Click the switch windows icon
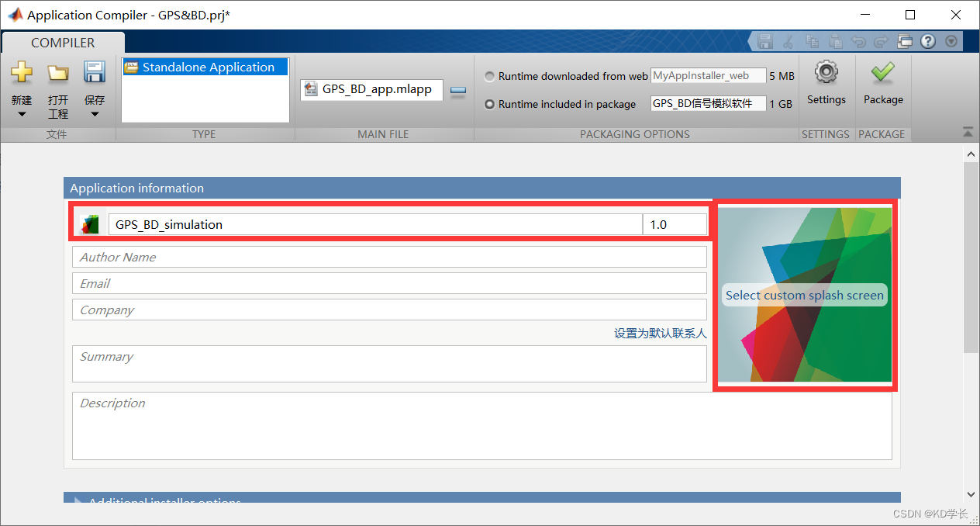Screen dimensions: 980x526 click(905, 42)
